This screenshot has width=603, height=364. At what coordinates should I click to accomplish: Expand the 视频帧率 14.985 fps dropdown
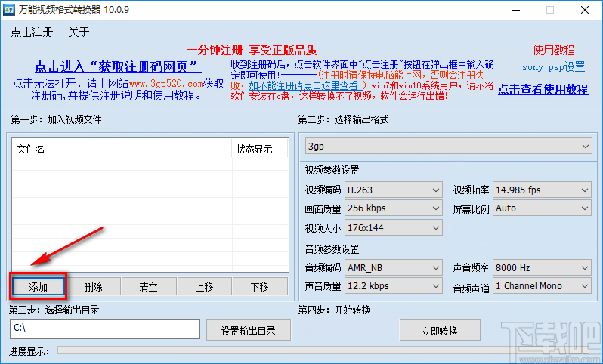click(x=542, y=190)
